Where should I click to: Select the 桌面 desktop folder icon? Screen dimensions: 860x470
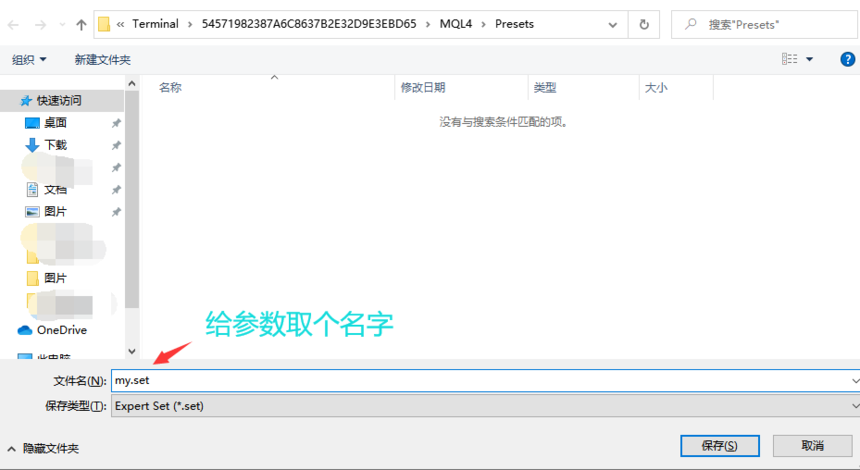33,123
